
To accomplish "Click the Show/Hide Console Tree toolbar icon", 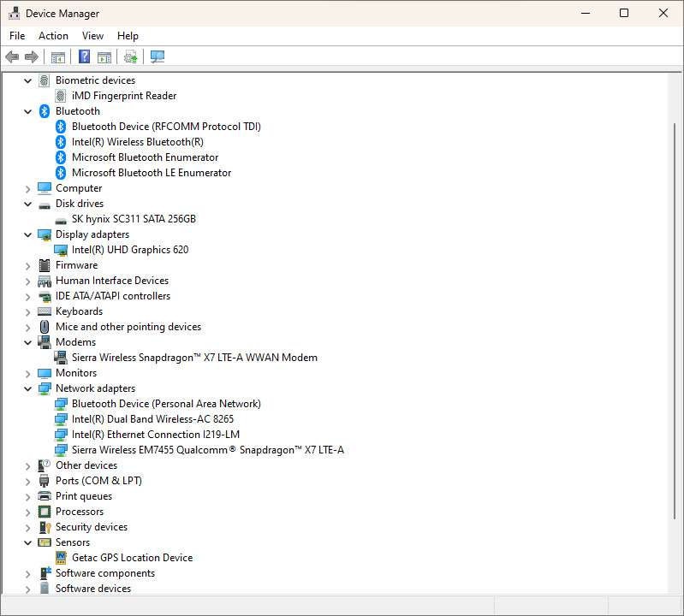I will tap(58, 56).
